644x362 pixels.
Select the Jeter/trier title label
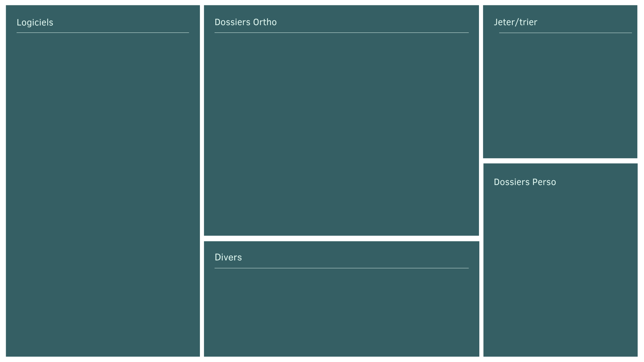(x=515, y=22)
